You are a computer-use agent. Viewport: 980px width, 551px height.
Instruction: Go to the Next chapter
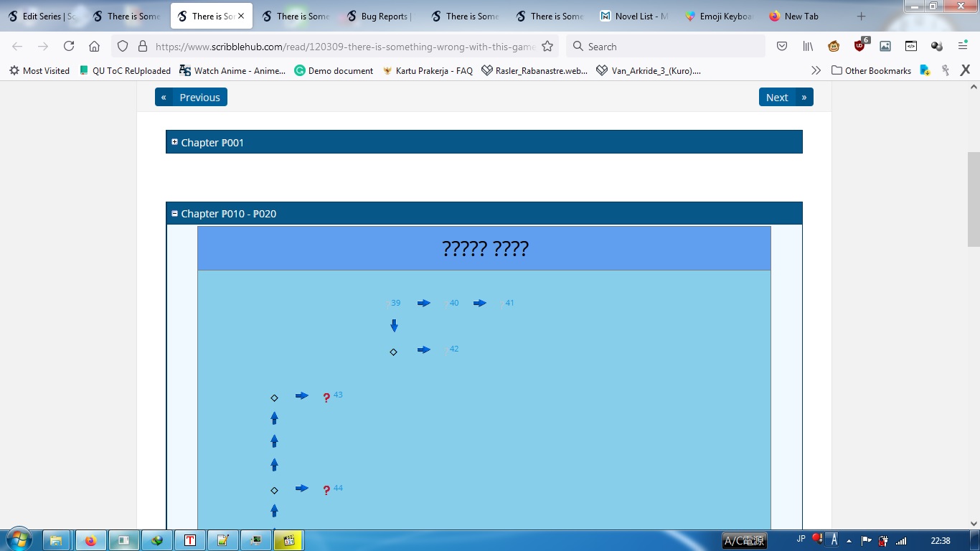pyautogui.click(x=786, y=97)
